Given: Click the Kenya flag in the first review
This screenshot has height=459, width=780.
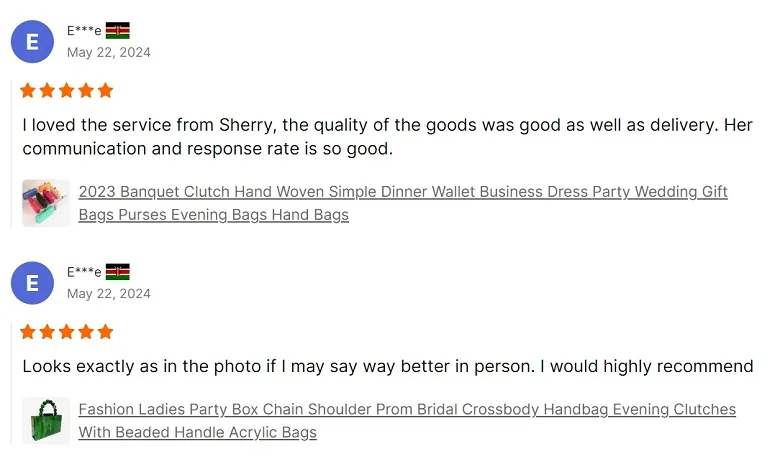Looking at the screenshot, I should pyautogui.click(x=118, y=31).
